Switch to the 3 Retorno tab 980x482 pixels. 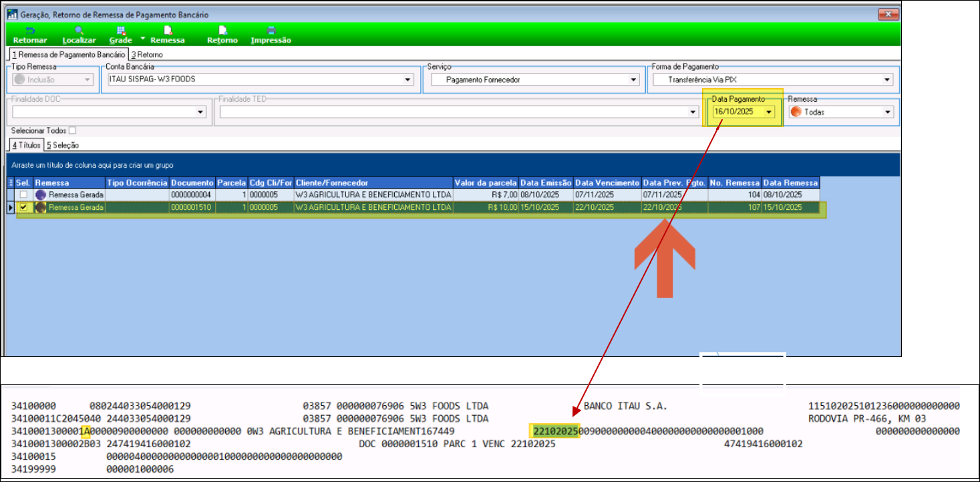pos(147,55)
